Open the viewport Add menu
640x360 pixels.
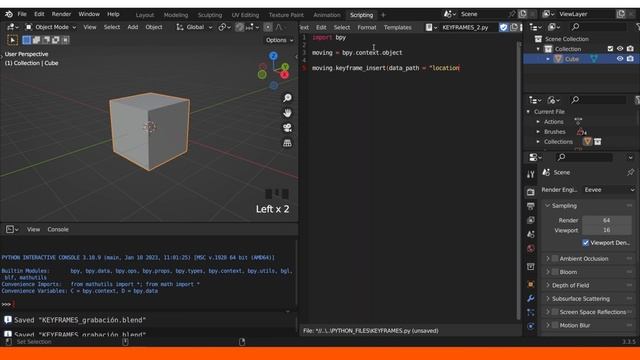coord(133,27)
